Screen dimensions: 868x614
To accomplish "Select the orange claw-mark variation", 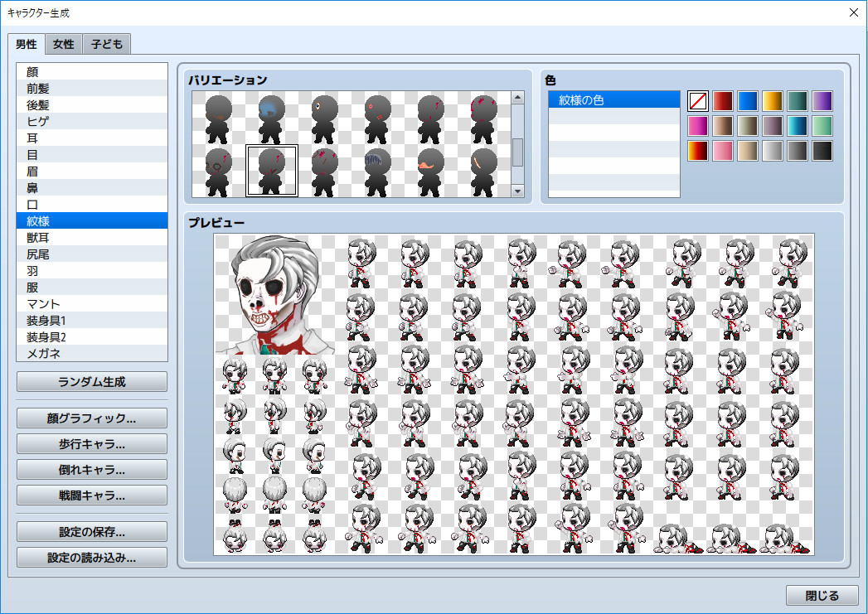I will (485, 170).
